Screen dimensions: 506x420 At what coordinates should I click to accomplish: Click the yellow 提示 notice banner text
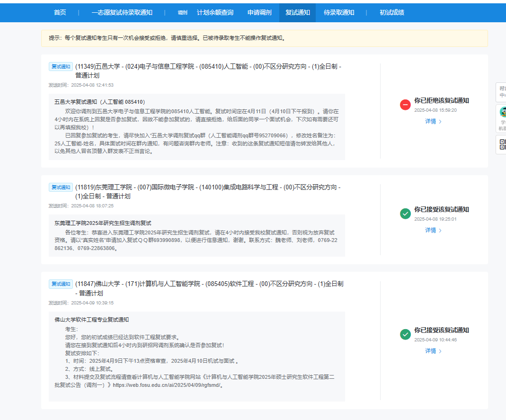(167, 38)
